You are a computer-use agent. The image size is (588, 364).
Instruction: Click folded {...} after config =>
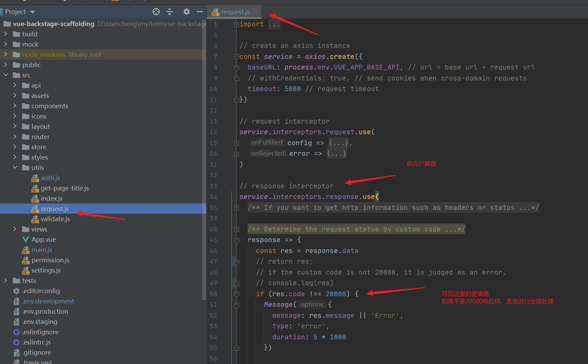(339, 142)
